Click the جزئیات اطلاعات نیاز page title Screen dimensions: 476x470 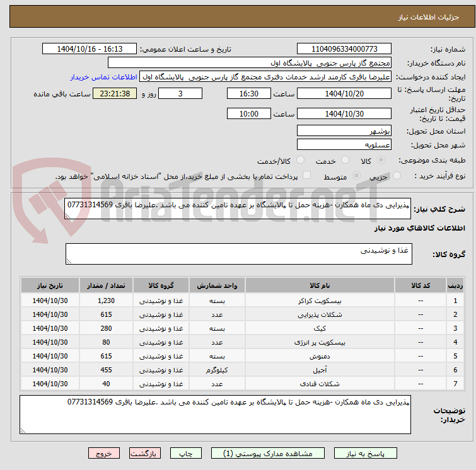428,17
